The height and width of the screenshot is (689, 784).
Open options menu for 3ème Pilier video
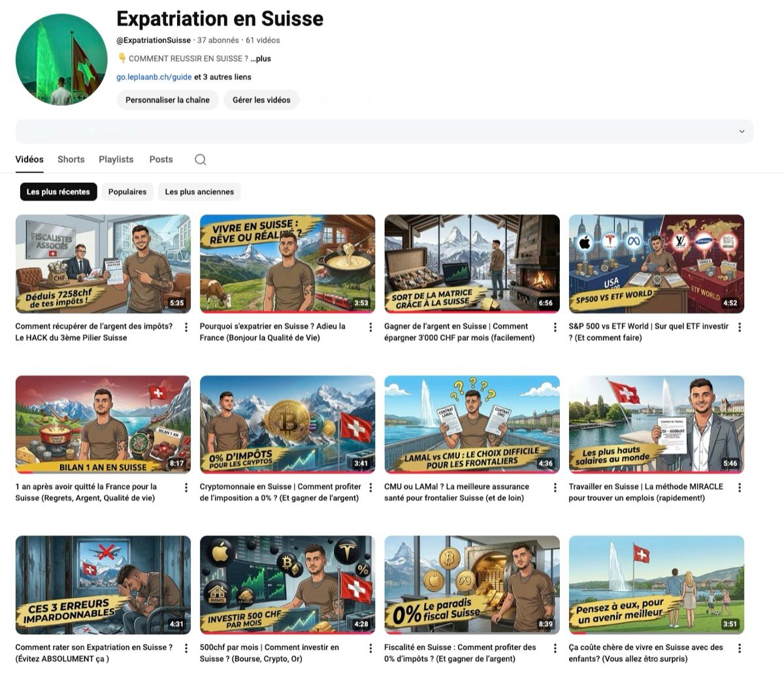point(186,327)
